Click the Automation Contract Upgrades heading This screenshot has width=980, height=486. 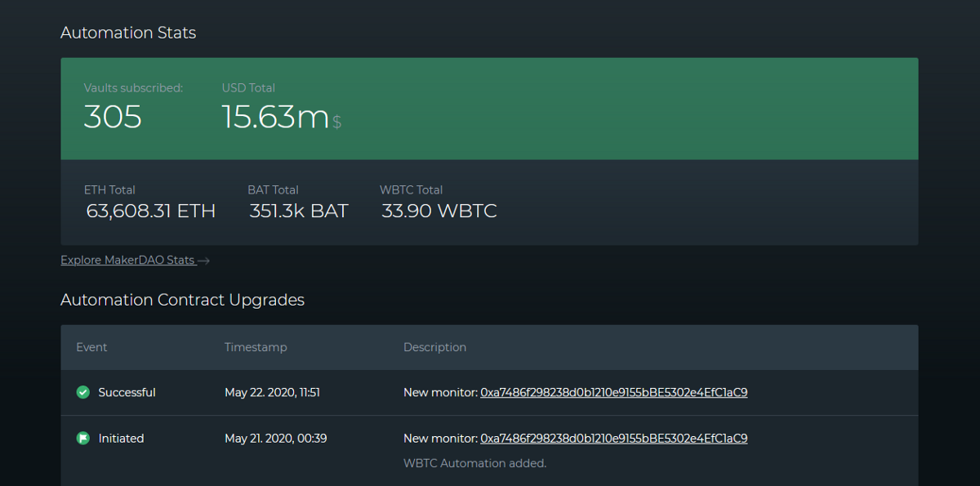[182, 300]
